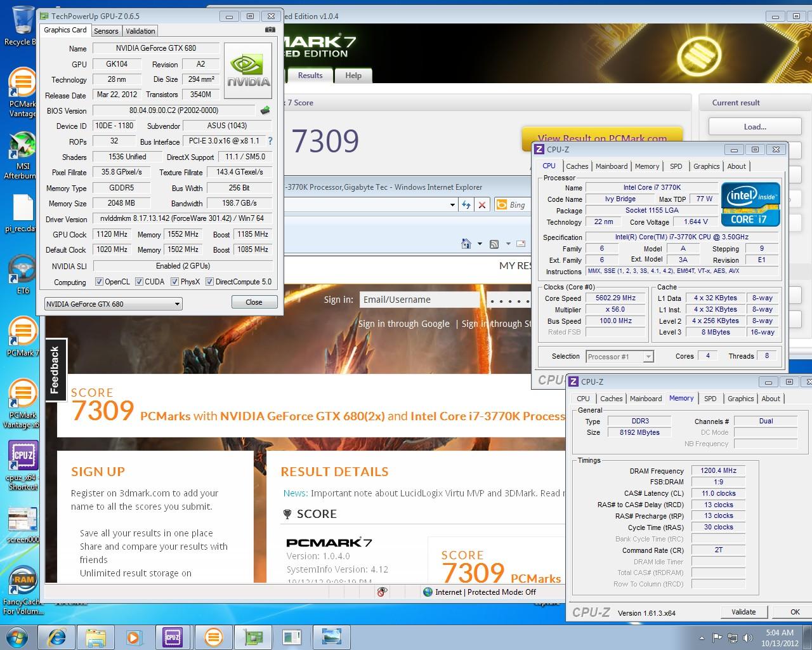Click the RSS feeds icon in Internet Explorer
812x650 pixels.
point(494,244)
